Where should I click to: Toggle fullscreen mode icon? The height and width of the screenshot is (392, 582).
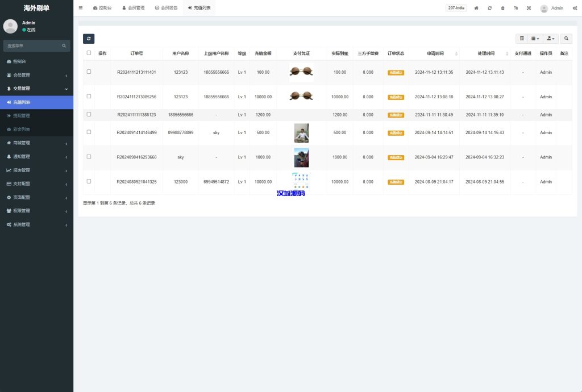tap(529, 8)
